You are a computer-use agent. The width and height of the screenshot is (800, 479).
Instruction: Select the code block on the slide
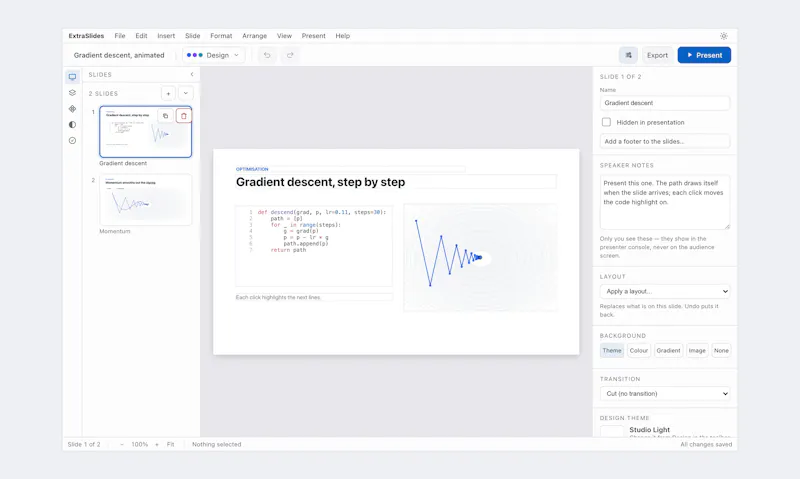(314, 246)
